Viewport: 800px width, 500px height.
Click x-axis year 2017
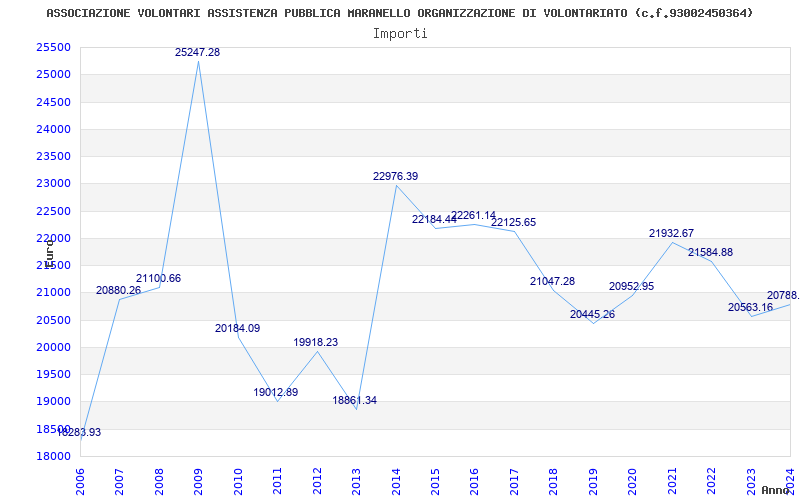coord(514,481)
